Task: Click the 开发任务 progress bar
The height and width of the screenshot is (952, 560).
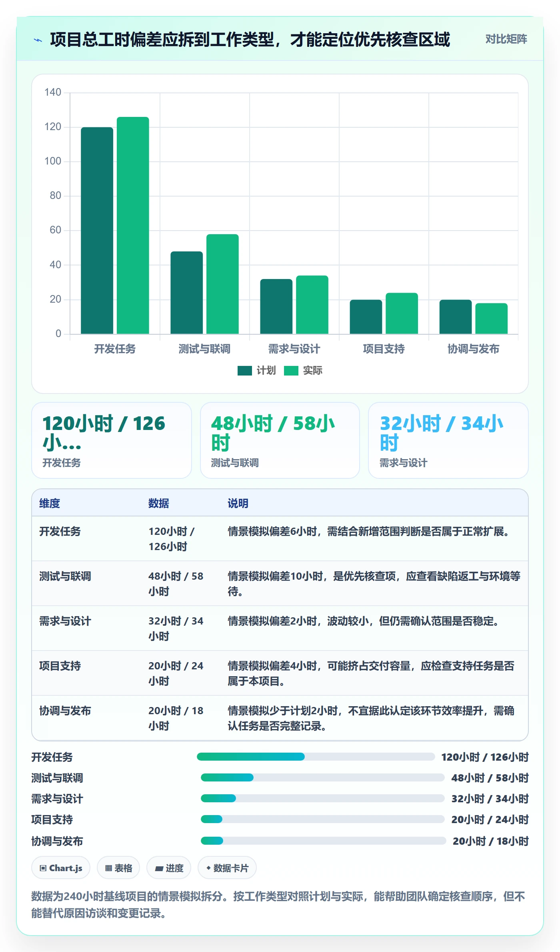Action: point(316,757)
